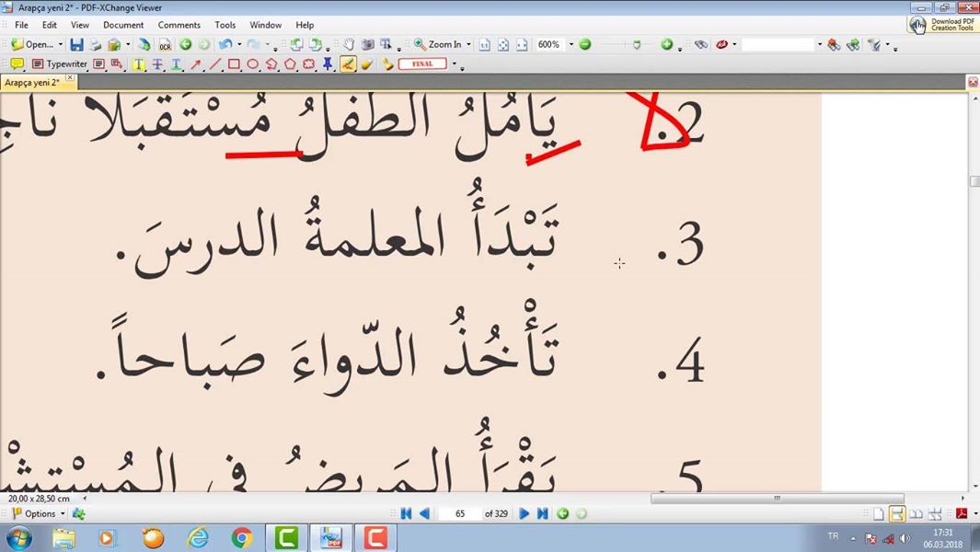Select the Callout tool
This screenshot has height=552, width=980.
[x=117, y=63]
